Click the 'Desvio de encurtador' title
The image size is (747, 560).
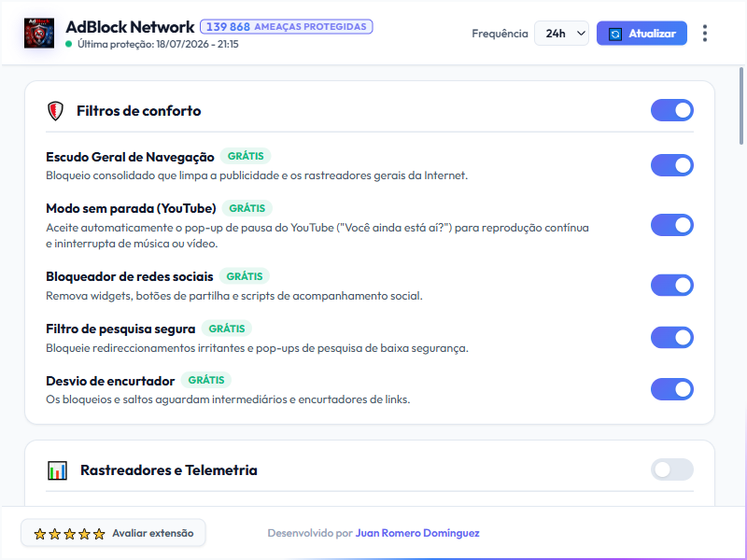click(x=110, y=381)
